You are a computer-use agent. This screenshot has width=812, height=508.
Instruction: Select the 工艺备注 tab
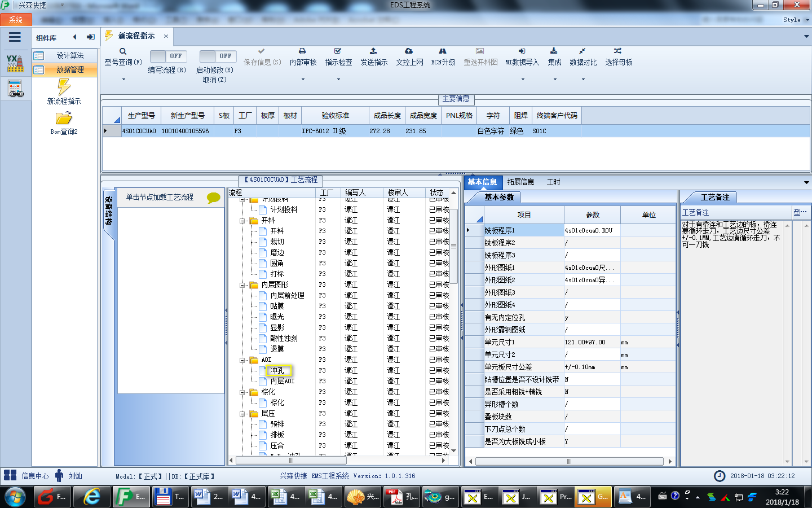(714, 197)
